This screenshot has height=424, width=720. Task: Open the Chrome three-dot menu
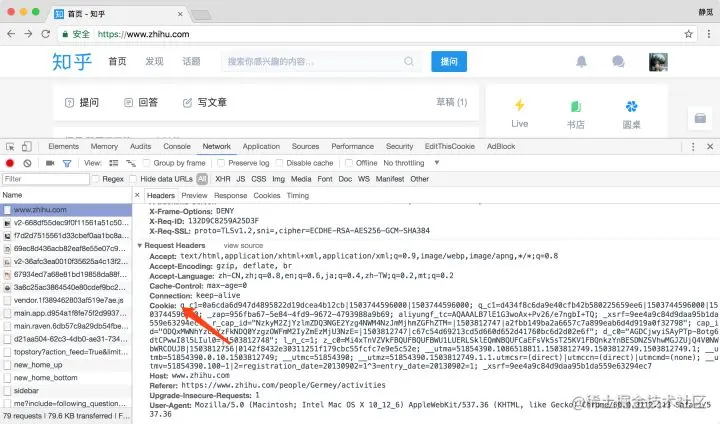[709, 34]
